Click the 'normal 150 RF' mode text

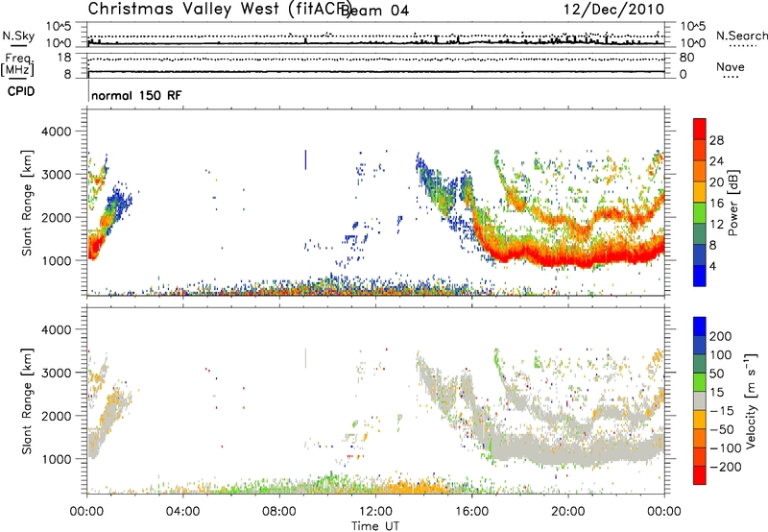click(136, 95)
